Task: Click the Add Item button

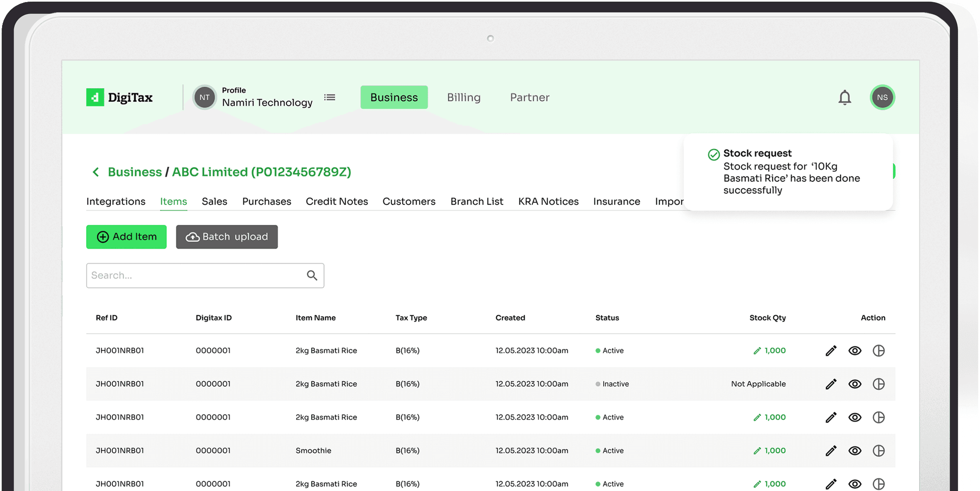Action: pos(126,237)
